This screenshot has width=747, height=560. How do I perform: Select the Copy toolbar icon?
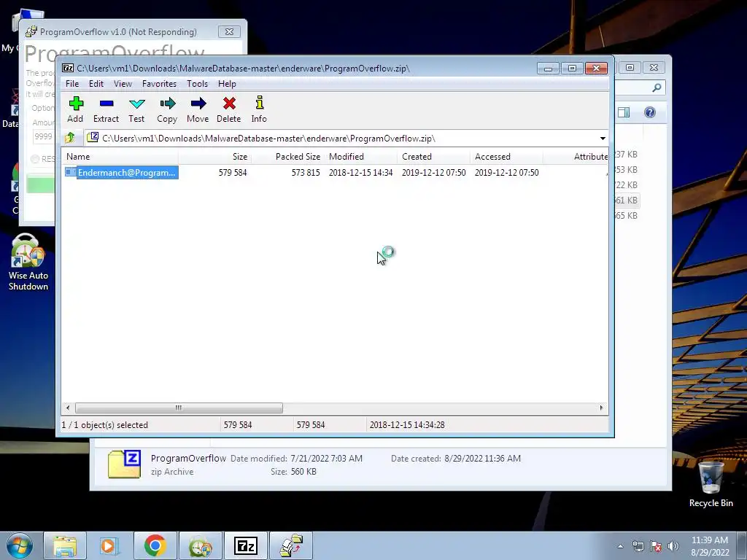pyautogui.click(x=167, y=109)
